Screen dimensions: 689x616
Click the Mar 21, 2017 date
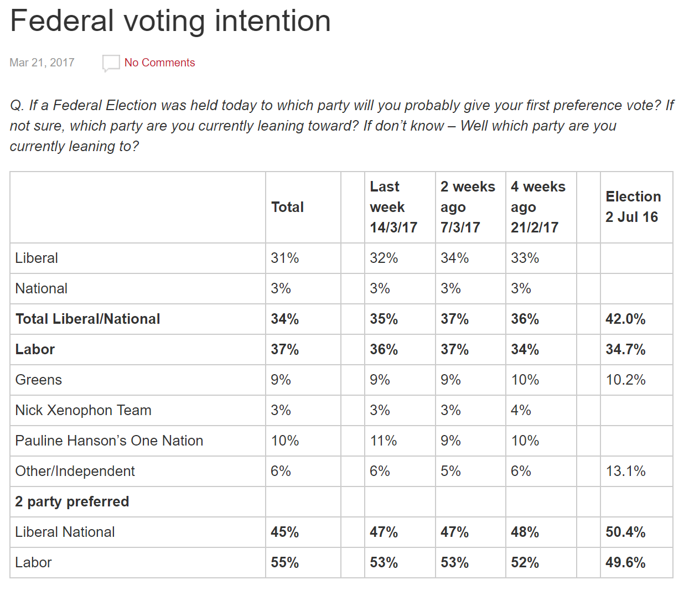42,63
